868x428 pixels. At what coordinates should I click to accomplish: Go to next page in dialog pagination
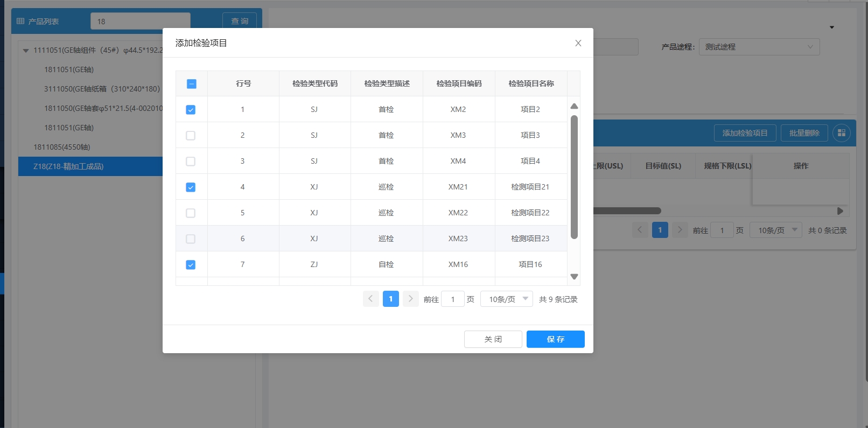click(410, 299)
